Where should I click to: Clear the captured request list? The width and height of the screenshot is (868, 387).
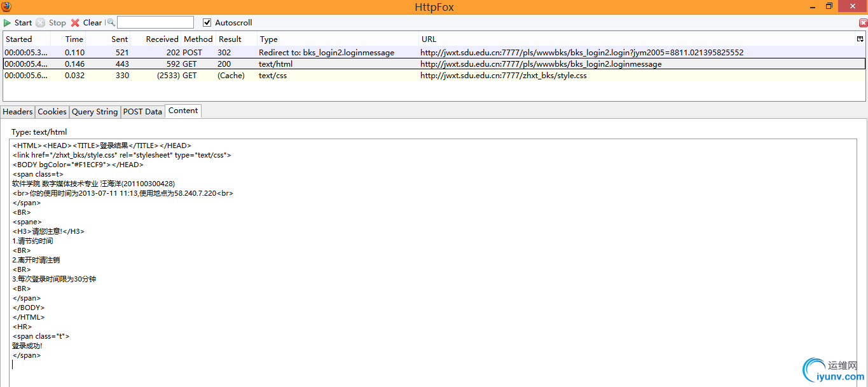pyautogui.click(x=86, y=22)
